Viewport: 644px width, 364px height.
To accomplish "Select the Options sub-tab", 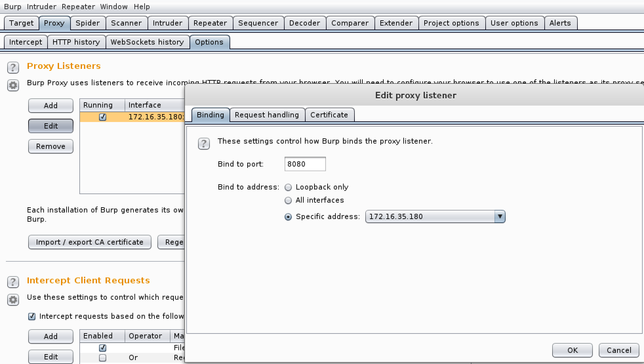I will 209,42.
